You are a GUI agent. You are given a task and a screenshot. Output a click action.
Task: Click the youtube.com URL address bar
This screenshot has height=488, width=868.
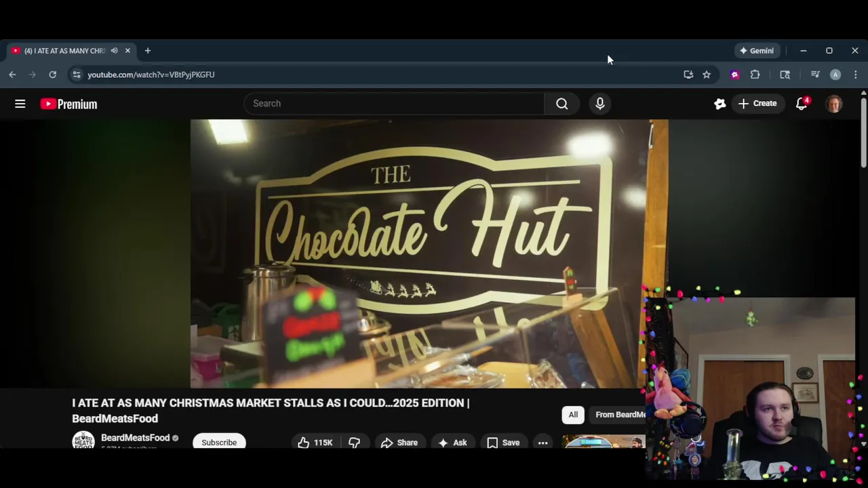(151, 75)
